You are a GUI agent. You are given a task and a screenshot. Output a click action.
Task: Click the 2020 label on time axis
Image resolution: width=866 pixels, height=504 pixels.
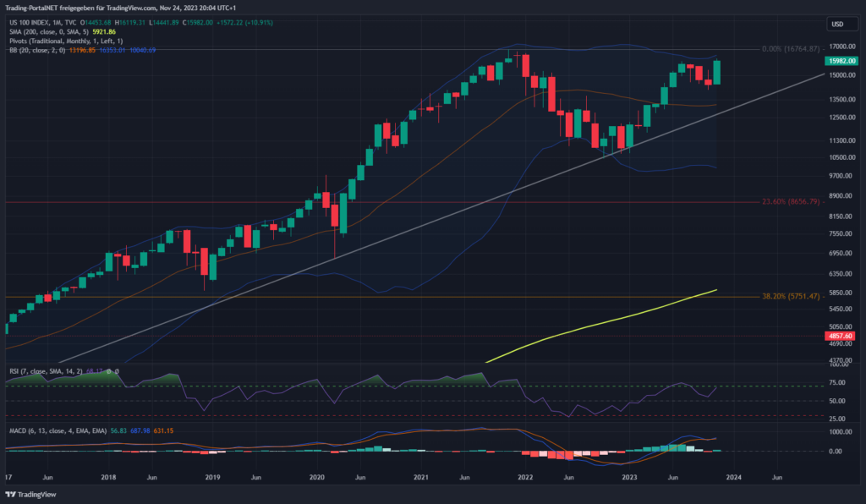coord(316,478)
